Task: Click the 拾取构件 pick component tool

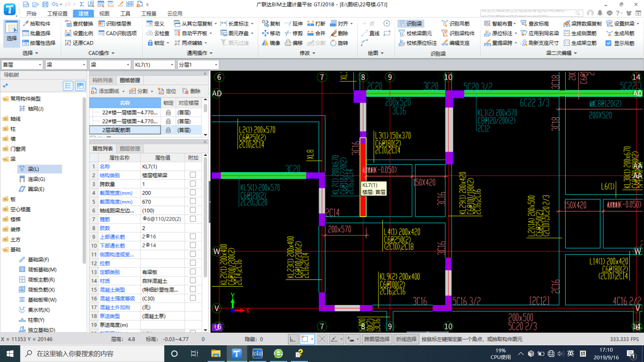Action: pyautogui.click(x=36, y=23)
